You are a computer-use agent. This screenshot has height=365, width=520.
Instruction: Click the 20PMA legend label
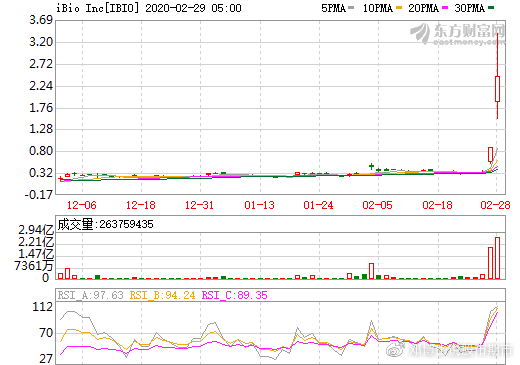pyautogui.click(x=423, y=8)
